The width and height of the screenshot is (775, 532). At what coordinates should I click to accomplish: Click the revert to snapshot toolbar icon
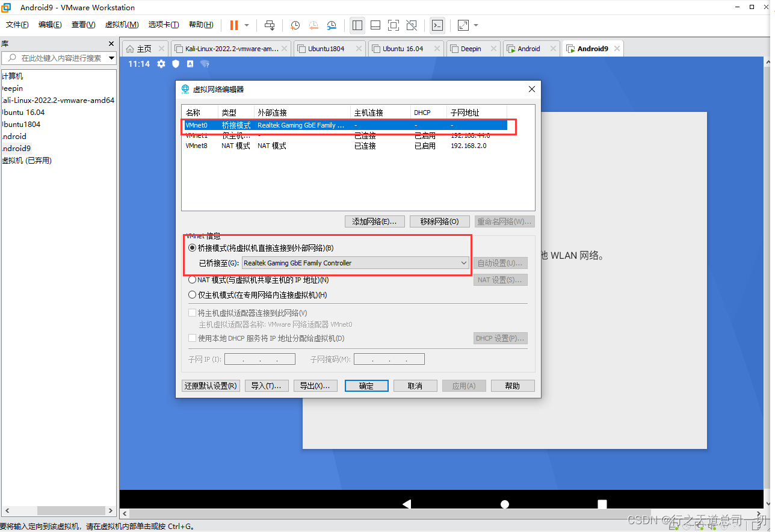tap(313, 25)
